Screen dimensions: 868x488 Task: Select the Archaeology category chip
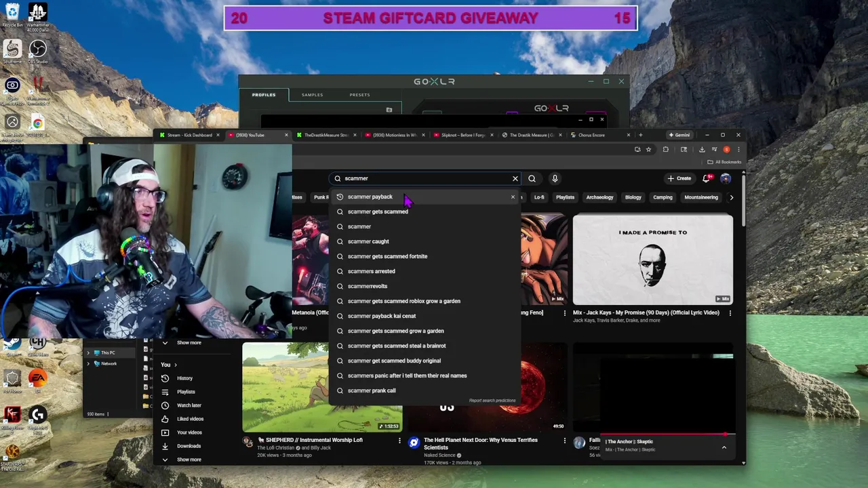[599, 197]
